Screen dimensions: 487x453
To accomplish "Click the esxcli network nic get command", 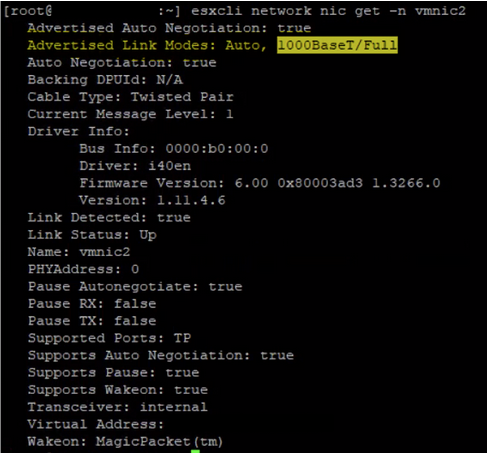I will click(x=328, y=11).
